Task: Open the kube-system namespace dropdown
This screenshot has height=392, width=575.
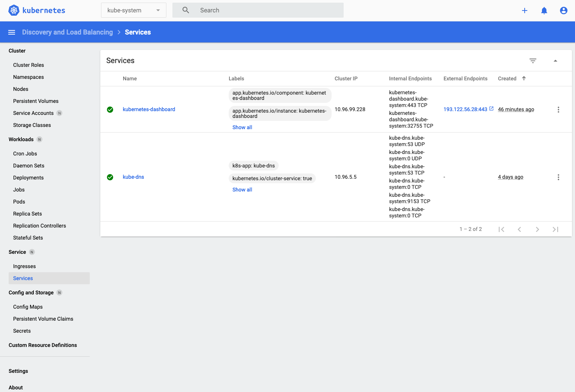Action: point(133,11)
